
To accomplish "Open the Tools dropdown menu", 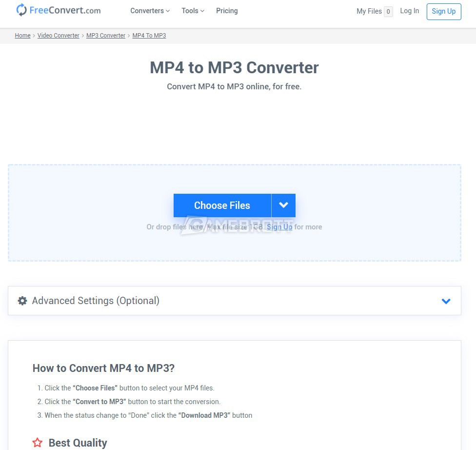I will pos(193,11).
